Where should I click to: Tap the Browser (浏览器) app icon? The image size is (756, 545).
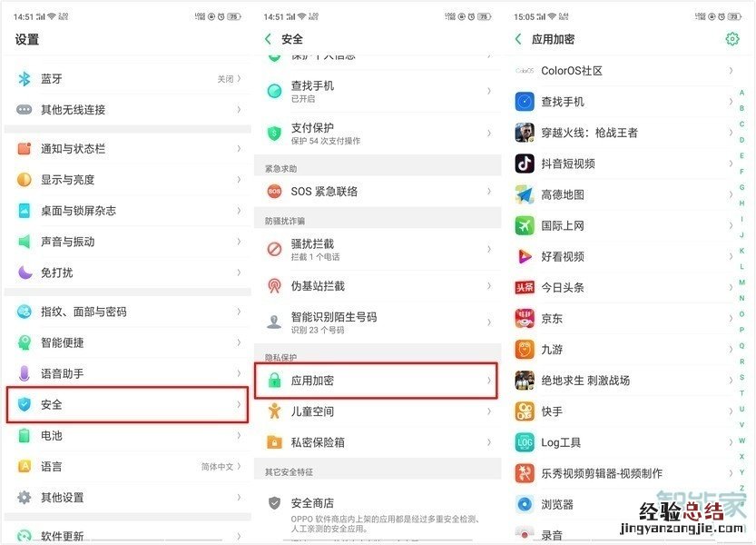click(524, 504)
